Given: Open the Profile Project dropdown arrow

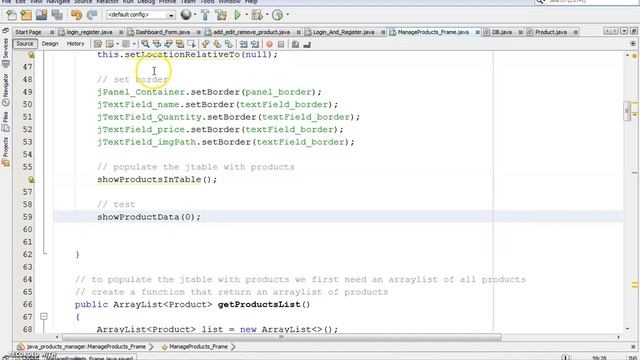Looking at the screenshot, I should pos(288,15).
